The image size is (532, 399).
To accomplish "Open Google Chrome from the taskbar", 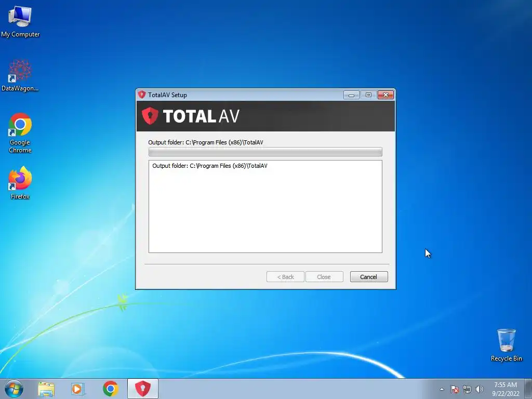I will click(x=110, y=389).
